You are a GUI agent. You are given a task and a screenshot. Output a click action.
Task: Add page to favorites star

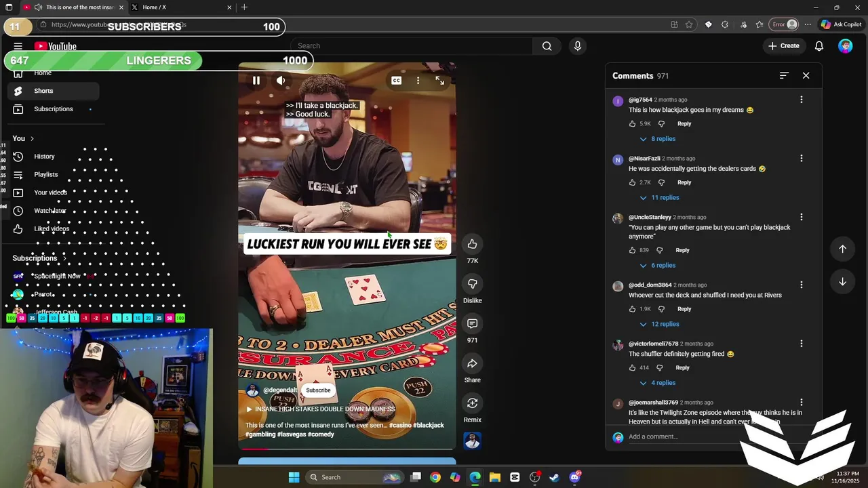pos(689,24)
